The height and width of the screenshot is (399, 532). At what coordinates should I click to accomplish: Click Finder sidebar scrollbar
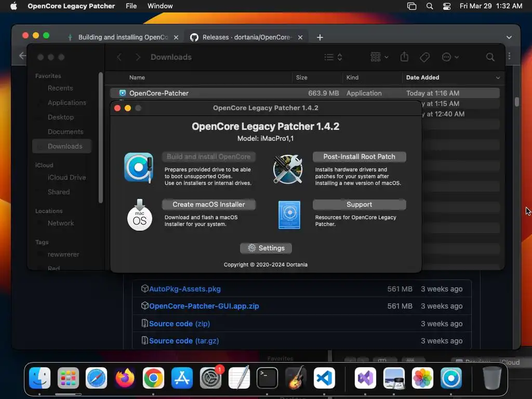[100, 138]
